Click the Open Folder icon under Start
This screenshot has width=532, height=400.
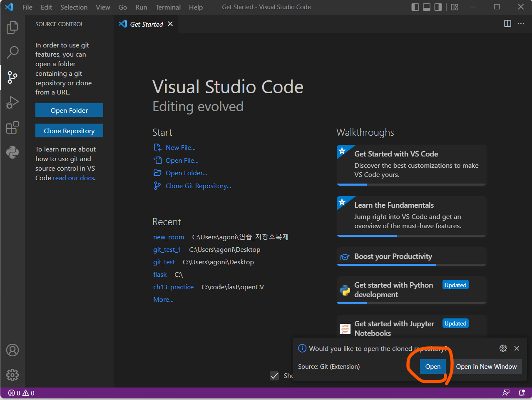point(157,173)
